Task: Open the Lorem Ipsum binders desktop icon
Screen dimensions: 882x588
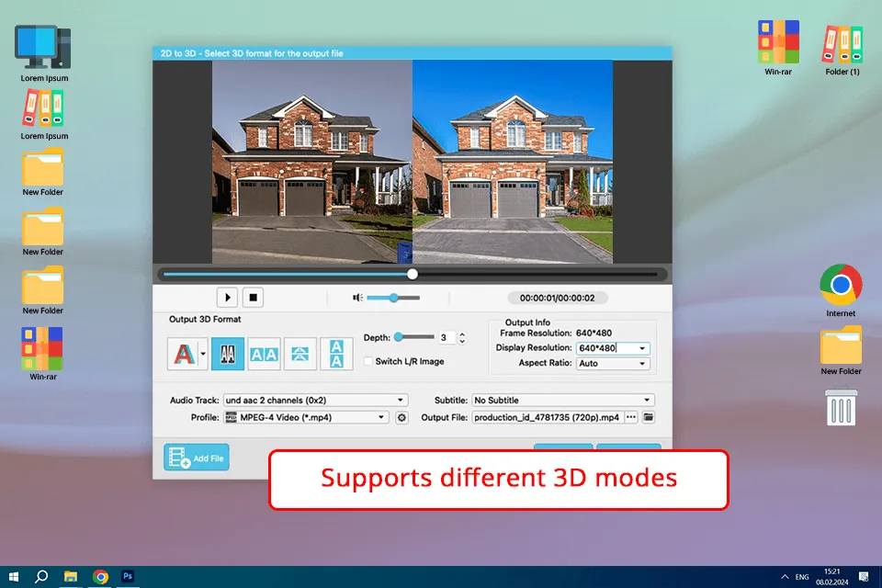Action: pyautogui.click(x=43, y=115)
